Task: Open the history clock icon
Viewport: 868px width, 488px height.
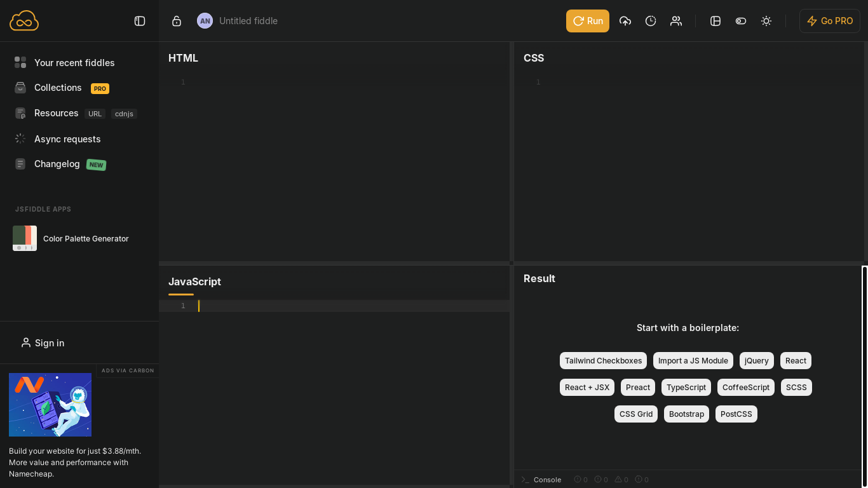Action: [651, 21]
